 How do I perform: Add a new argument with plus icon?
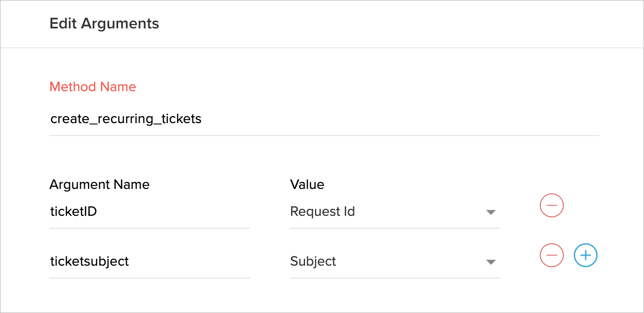586,255
